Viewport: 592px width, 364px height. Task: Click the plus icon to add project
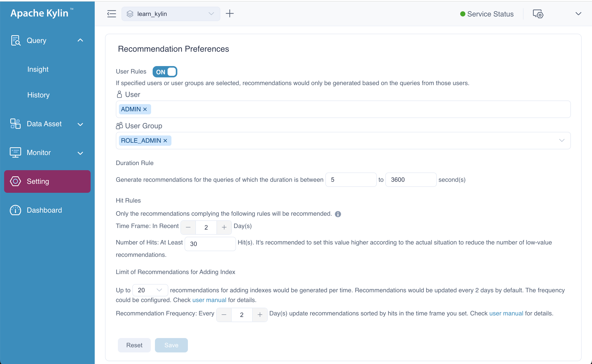pyautogui.click(x=230, y=14)
